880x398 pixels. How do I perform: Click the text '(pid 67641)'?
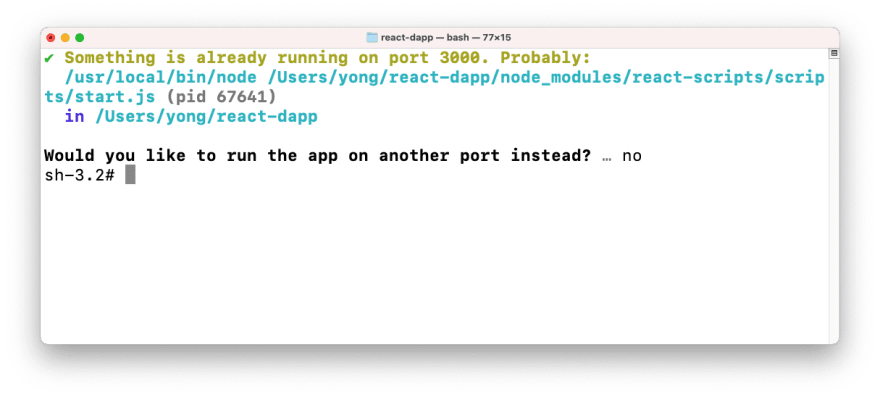coord(222,97)
